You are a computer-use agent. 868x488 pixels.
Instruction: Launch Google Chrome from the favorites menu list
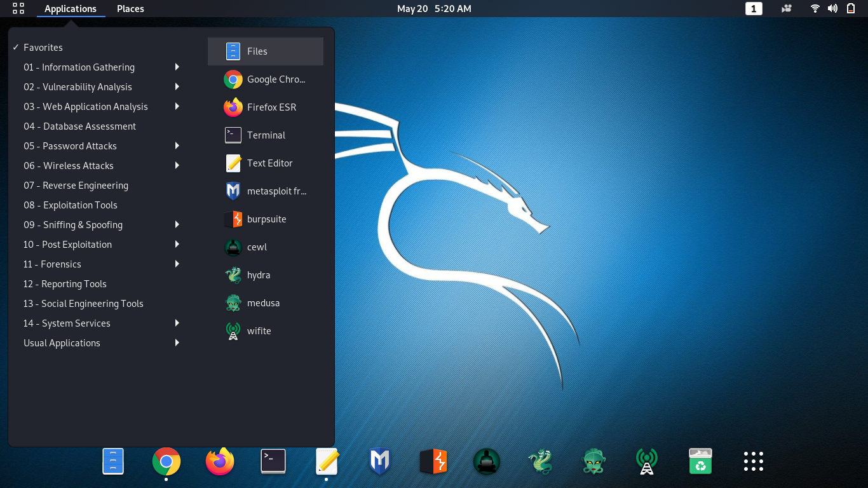(266, 79)
